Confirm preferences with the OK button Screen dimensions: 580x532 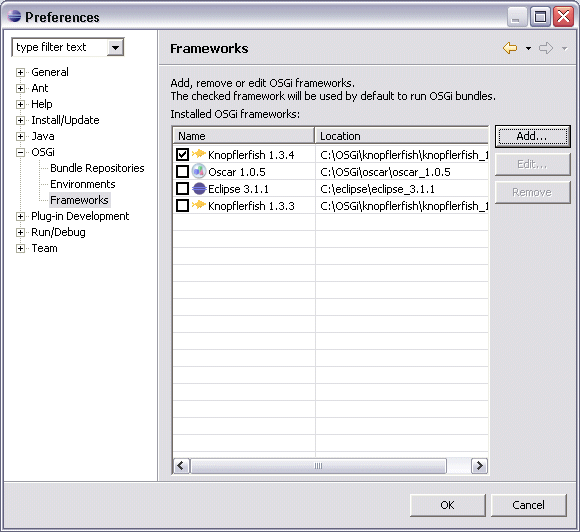coord(448,505)
